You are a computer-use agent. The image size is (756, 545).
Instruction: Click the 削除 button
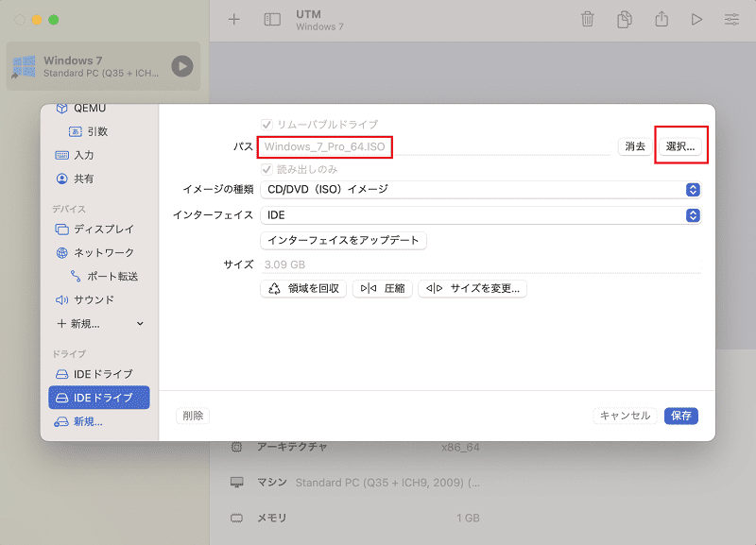[x=193, y=416]
